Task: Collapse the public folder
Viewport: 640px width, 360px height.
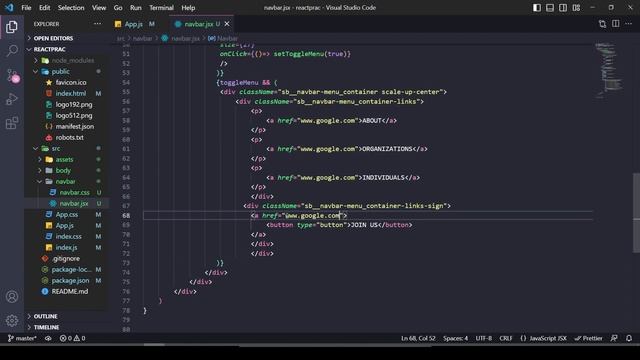Action: (x=60, y=71)
